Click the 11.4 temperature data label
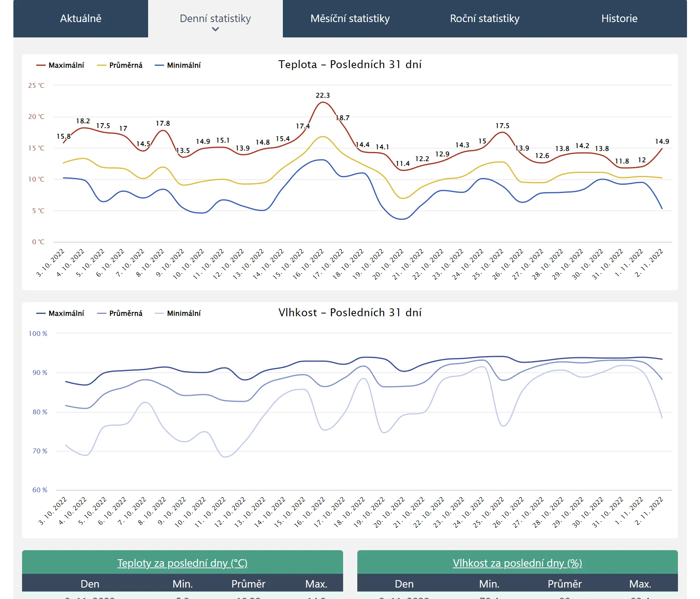 403,163
